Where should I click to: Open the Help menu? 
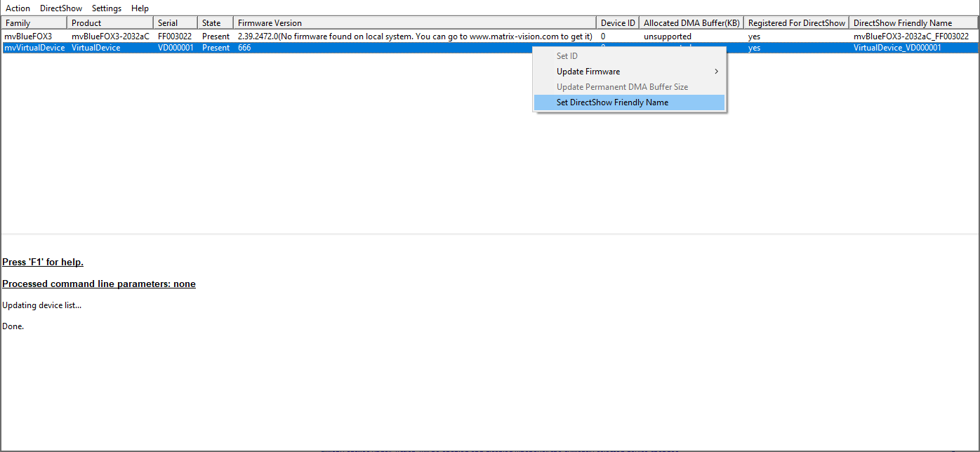tap(140, 8)
